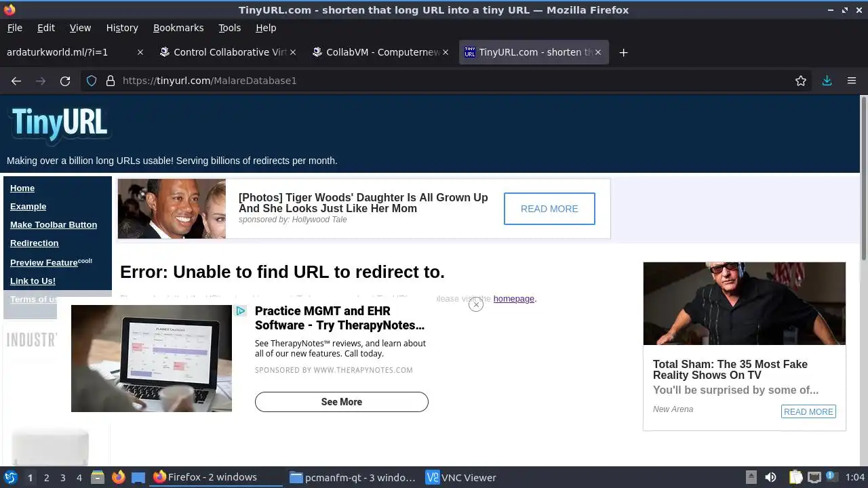Click READ MORE on Total Sham ad
Image resolution: width=868 pixels, height=488 pixels.
[x=808, y=411]
